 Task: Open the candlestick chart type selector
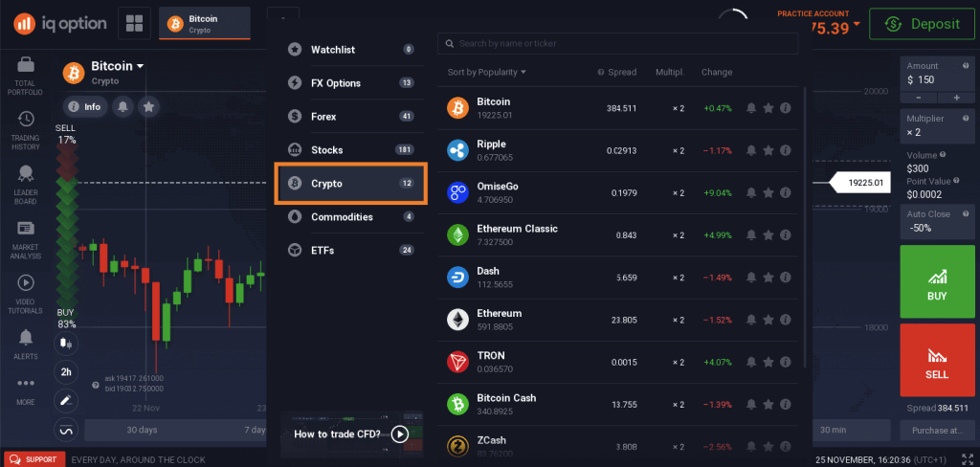(x=66, y=342)
